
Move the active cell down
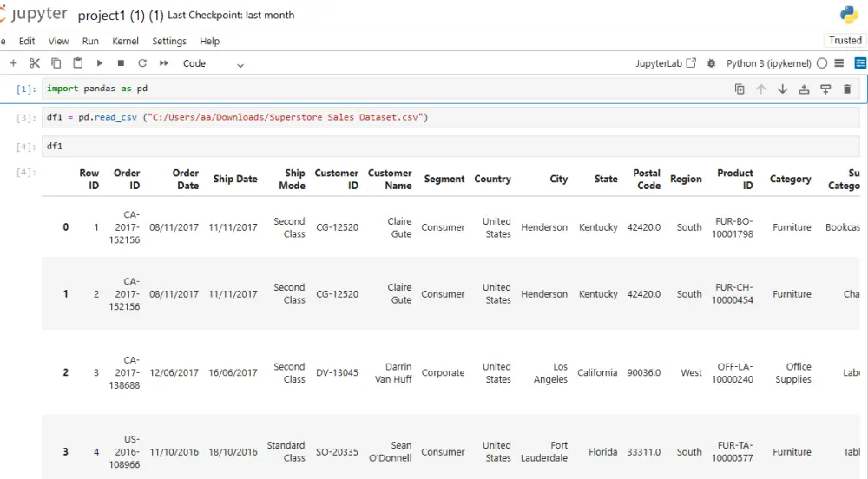782,89
